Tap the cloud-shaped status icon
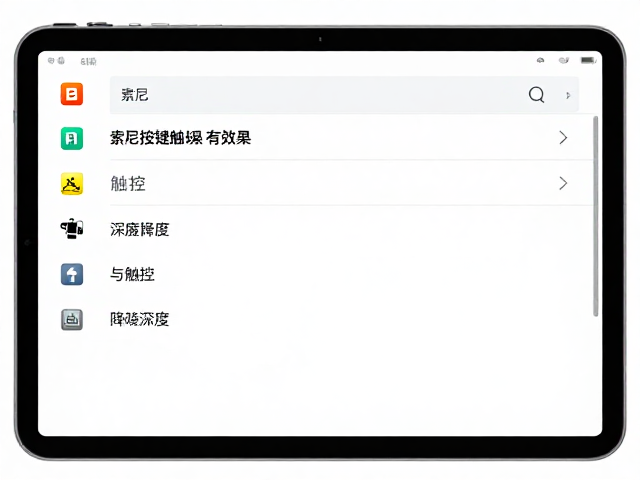 tap(540, 60)
